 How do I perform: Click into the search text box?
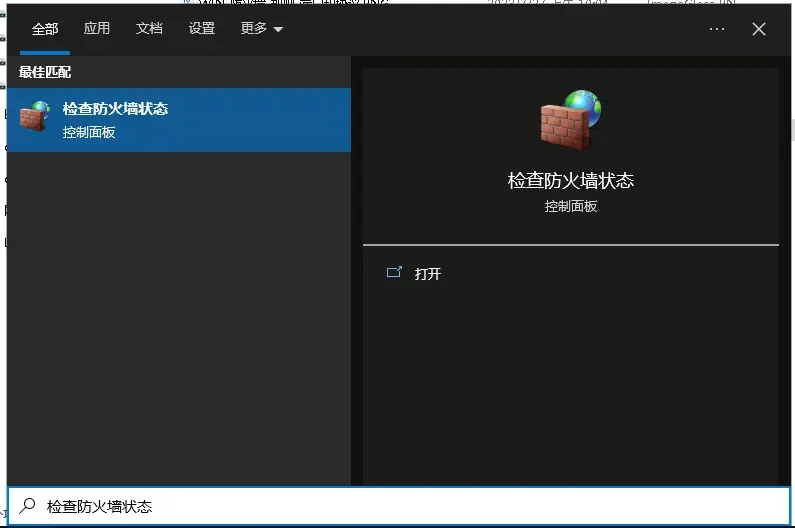400,507
